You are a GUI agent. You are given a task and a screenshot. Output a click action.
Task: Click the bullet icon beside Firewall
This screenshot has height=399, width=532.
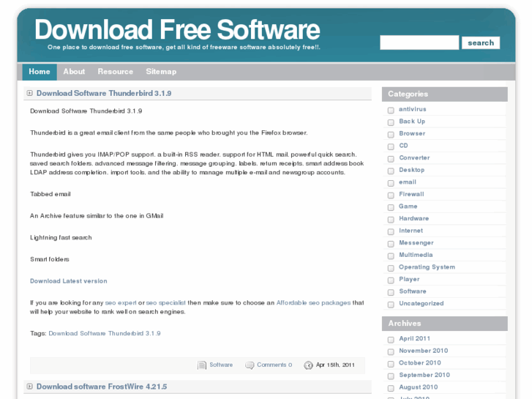[391, 195]
